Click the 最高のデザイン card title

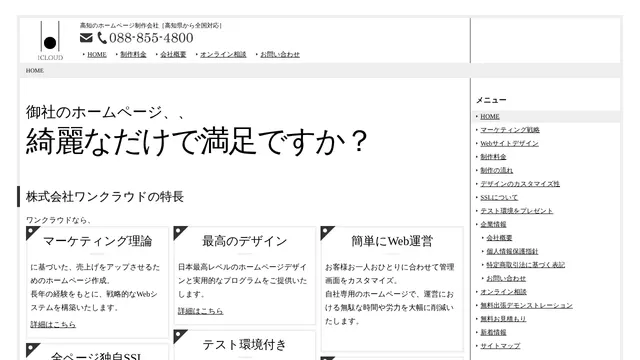coord(244,241)
